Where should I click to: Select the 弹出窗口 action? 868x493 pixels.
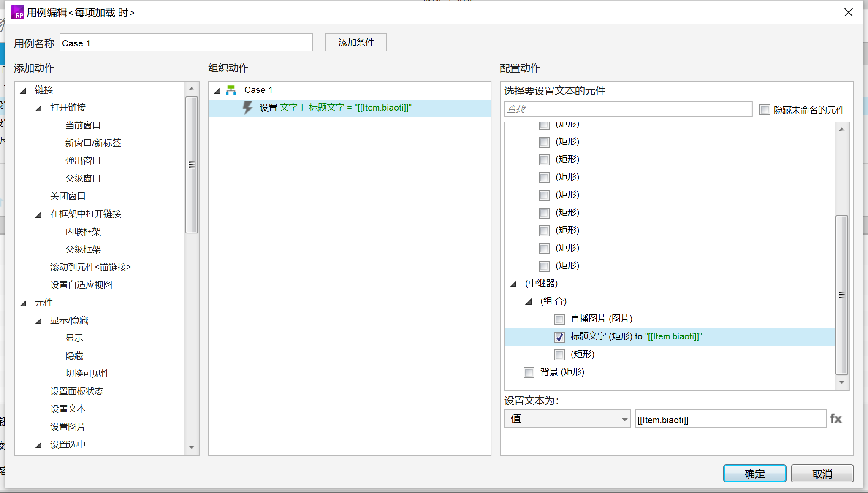(x=83, y=161)
